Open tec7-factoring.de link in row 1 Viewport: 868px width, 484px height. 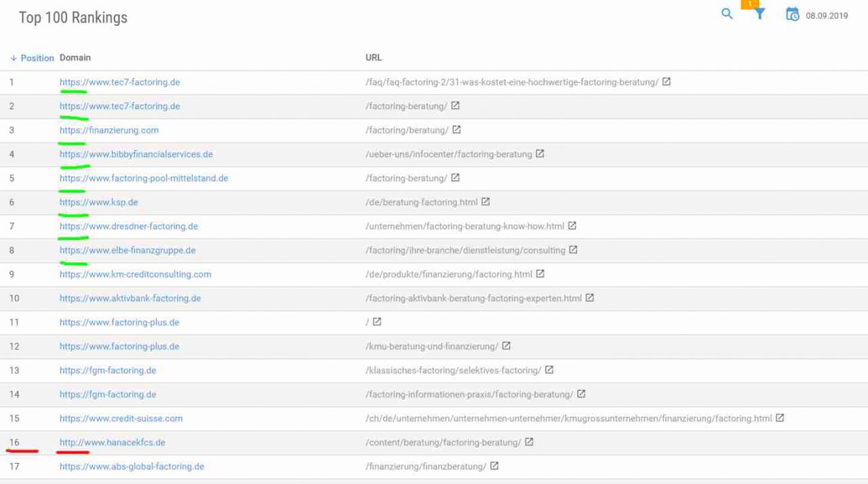pos(119,82)
